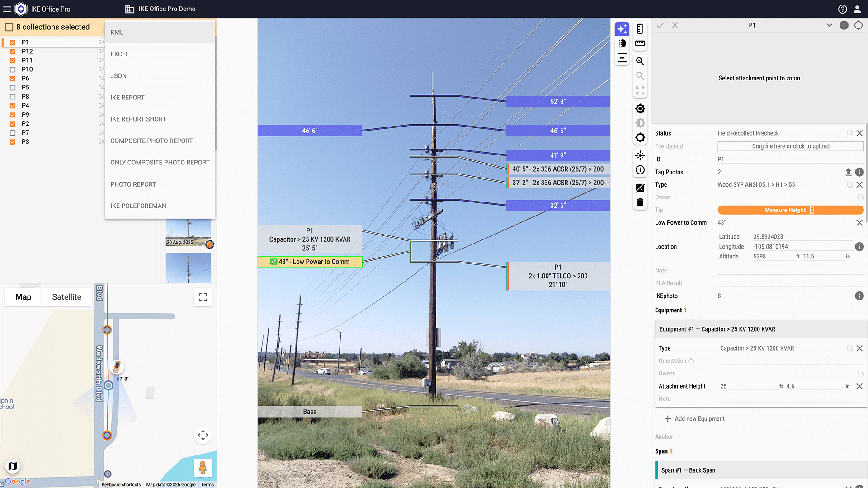Choose EXCEL export option

tap(160, 54)
